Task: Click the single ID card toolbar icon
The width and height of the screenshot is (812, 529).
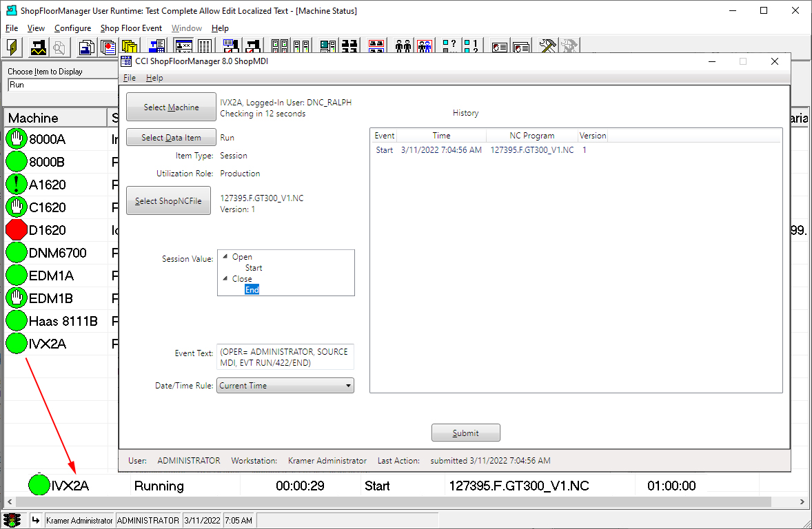Action: tap(499, 46)
